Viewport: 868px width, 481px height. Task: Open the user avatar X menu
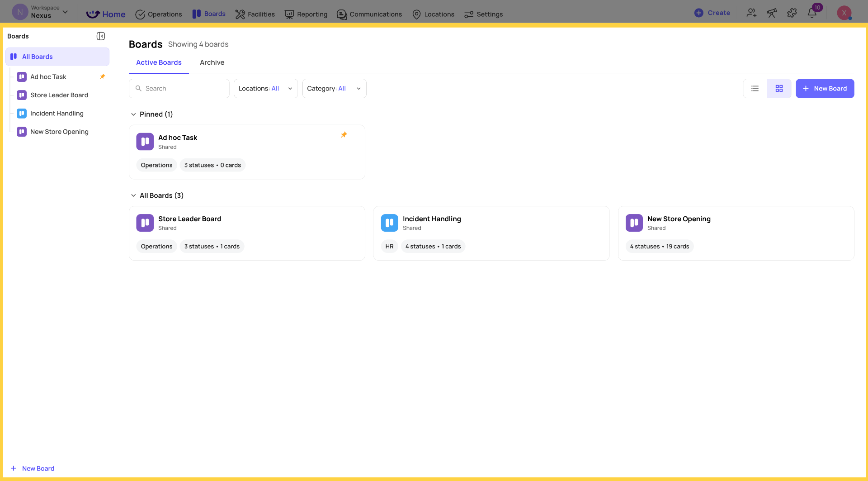click(x=844, y=13)
